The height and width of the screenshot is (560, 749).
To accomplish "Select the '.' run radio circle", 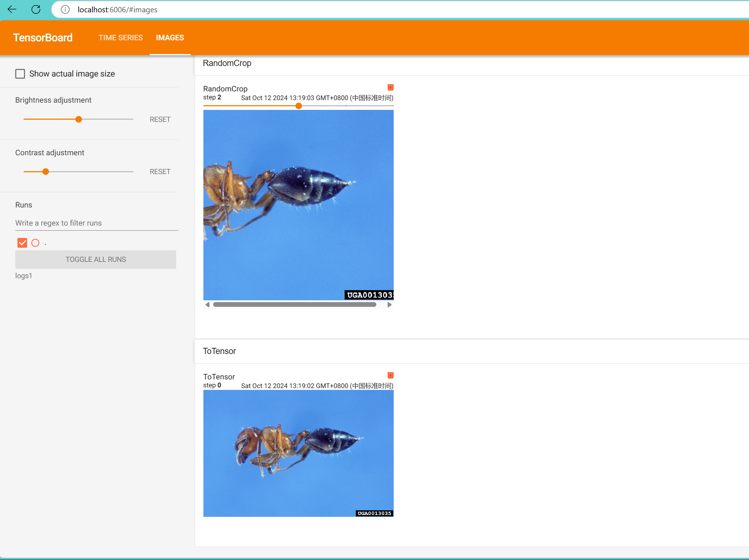I will [x=35, y=243].
